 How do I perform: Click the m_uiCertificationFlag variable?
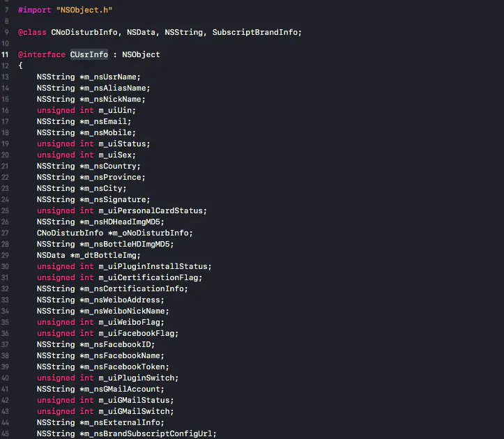point(148,277)
